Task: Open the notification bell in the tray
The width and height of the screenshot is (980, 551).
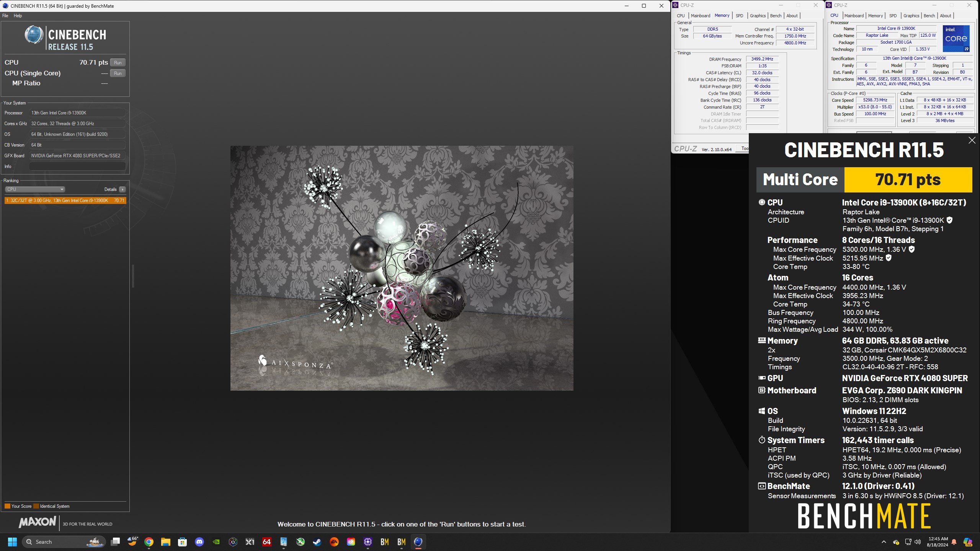Action: point(954,542)
